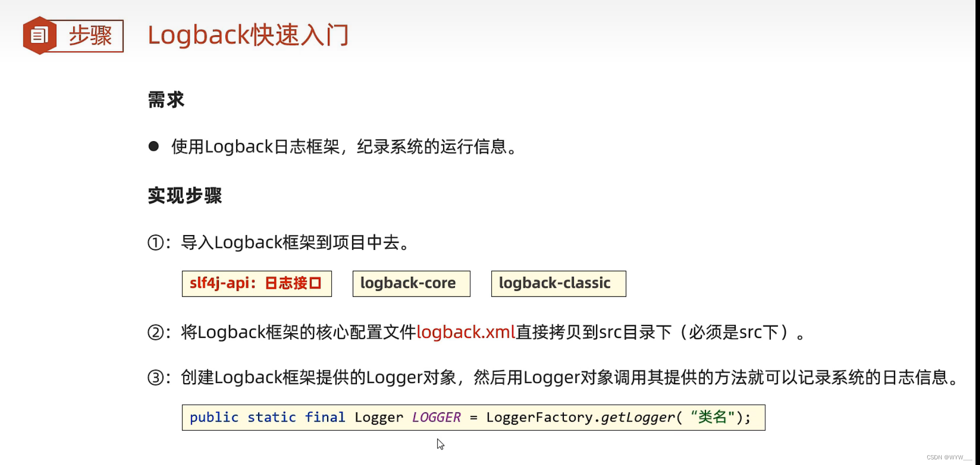Select the logback-classic box
The width and height of the screenshot is (980, 465).
tap(558, 283)
